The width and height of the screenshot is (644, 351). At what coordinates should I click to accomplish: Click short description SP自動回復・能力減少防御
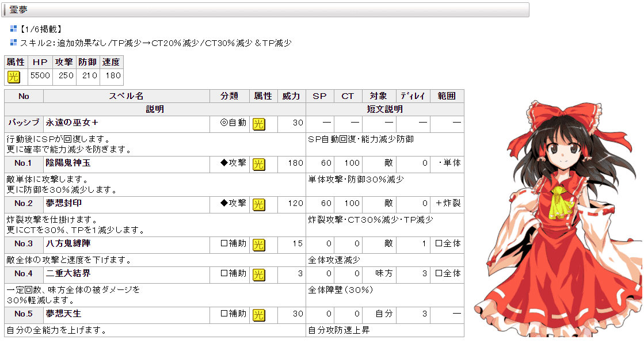coord(361,139)
